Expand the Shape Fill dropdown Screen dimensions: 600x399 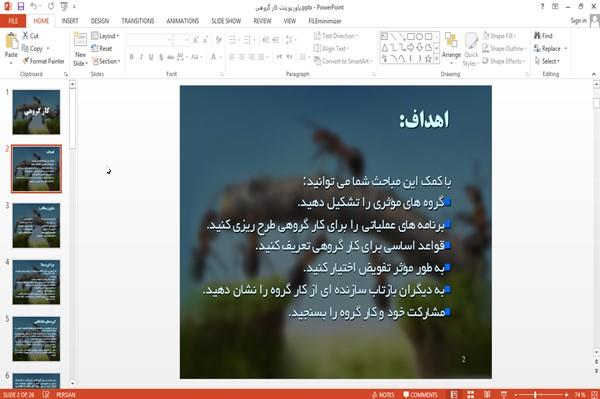499,36
